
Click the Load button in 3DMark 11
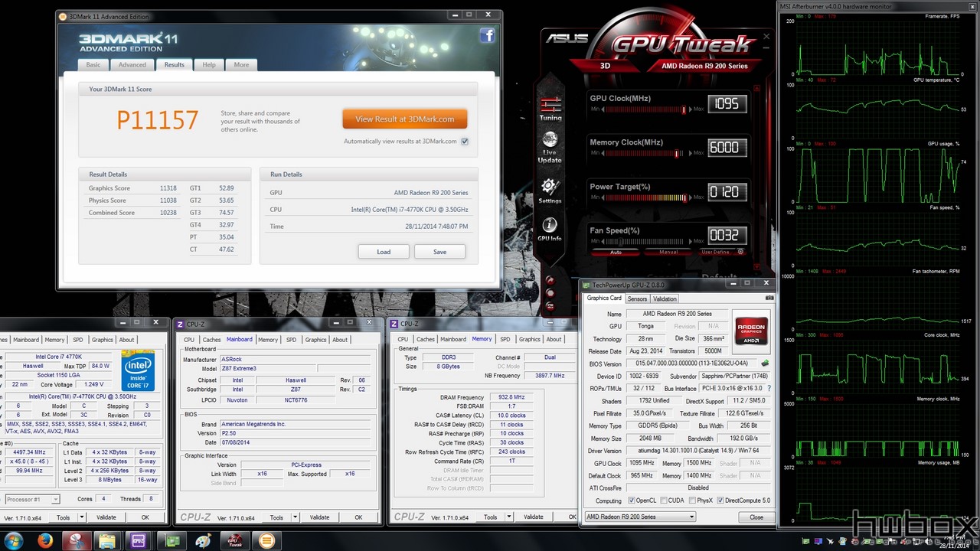tap(384, 252)
